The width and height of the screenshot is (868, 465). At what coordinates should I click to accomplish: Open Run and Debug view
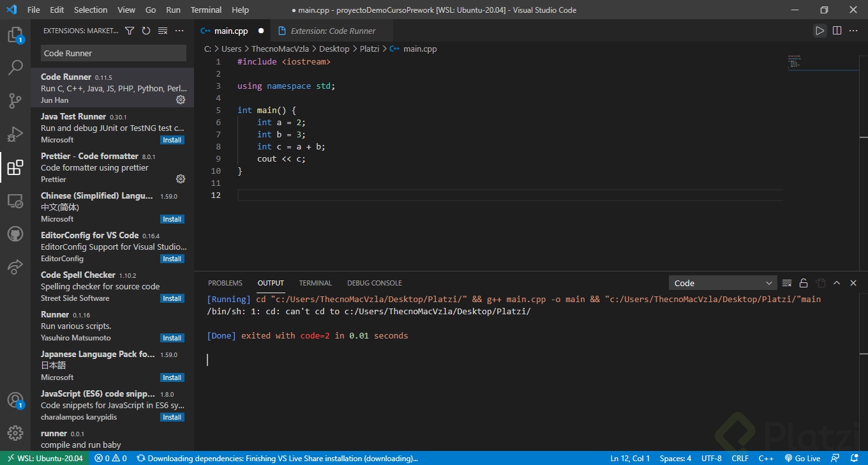(15, 134)
